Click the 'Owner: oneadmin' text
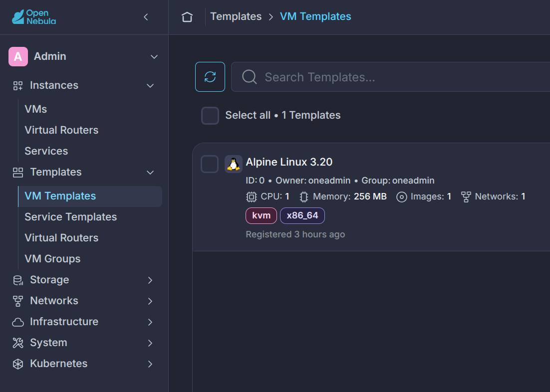This screenshot has height=392, width=550. [313, 181]
